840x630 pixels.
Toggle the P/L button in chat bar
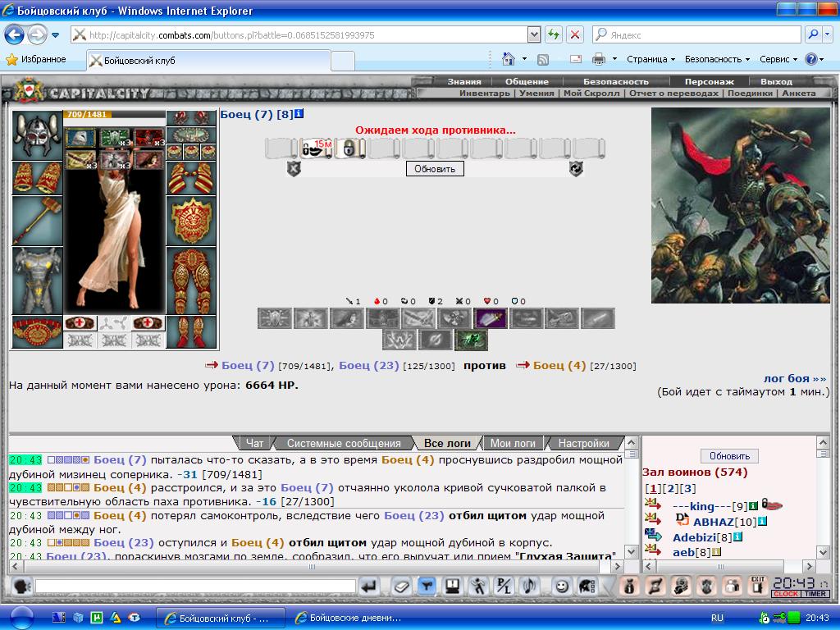[504, 586]
